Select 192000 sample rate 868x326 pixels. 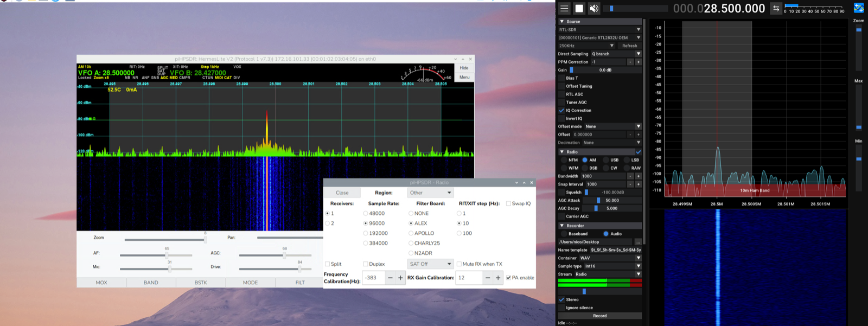tap(366, 233)
